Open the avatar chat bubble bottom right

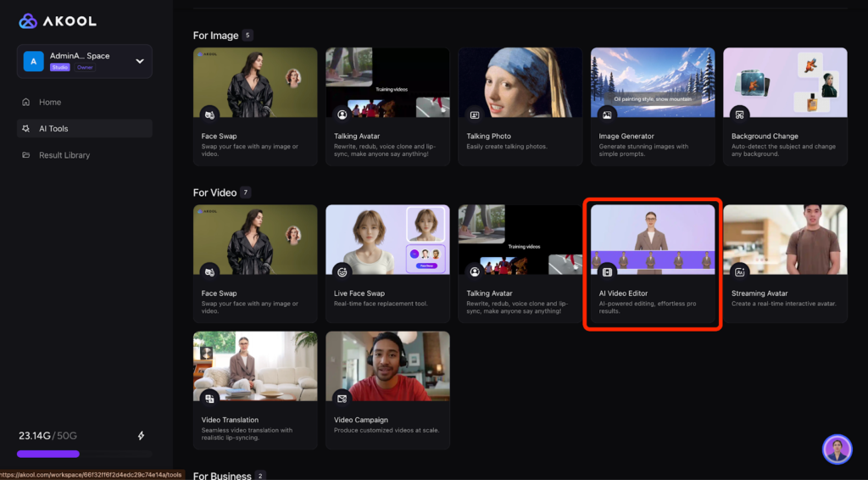point(837,449)
